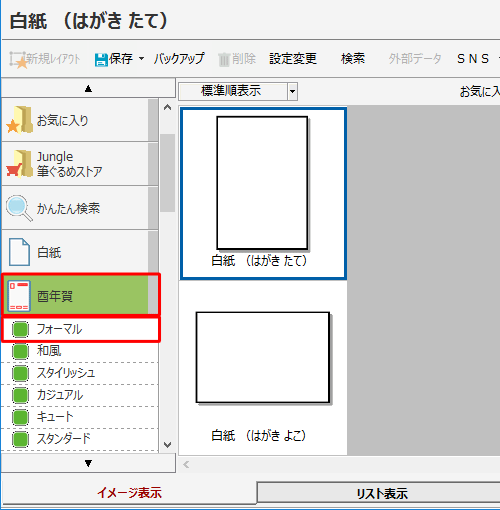This screenshot has height=510, width=500.
Task: Click the 削除 trash icon
Action: 224,60
